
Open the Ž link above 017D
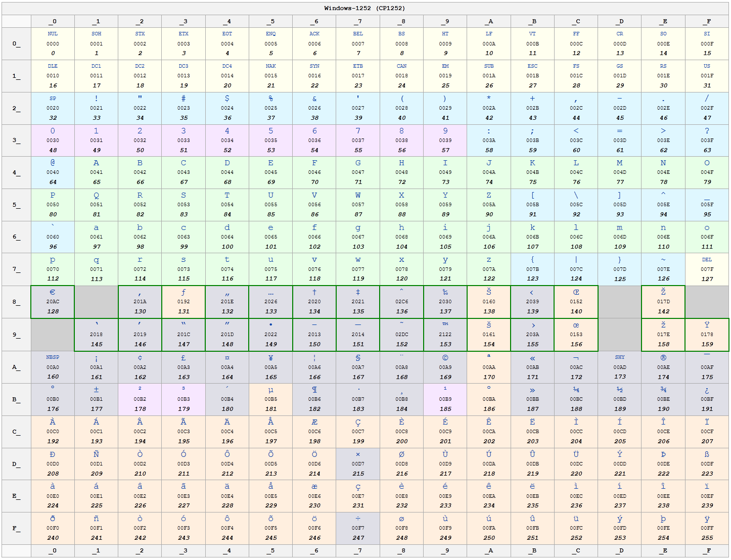click(663, 292)
